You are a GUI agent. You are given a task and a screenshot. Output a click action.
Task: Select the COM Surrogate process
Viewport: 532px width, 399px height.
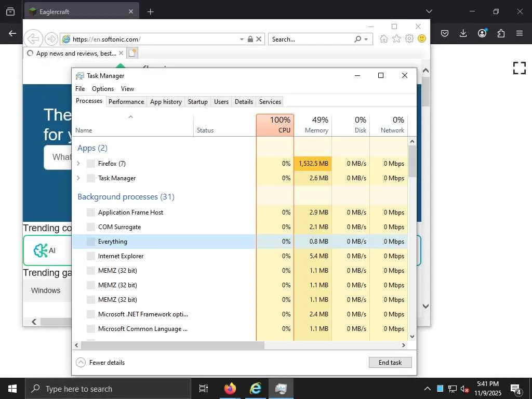[x=240, y=227]
